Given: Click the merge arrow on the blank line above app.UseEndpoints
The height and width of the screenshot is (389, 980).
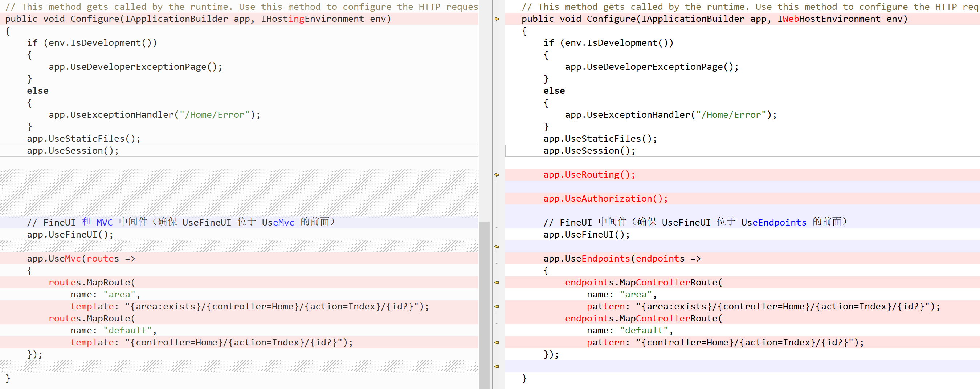Looking at the screenshot, I should tap(497, 247).
